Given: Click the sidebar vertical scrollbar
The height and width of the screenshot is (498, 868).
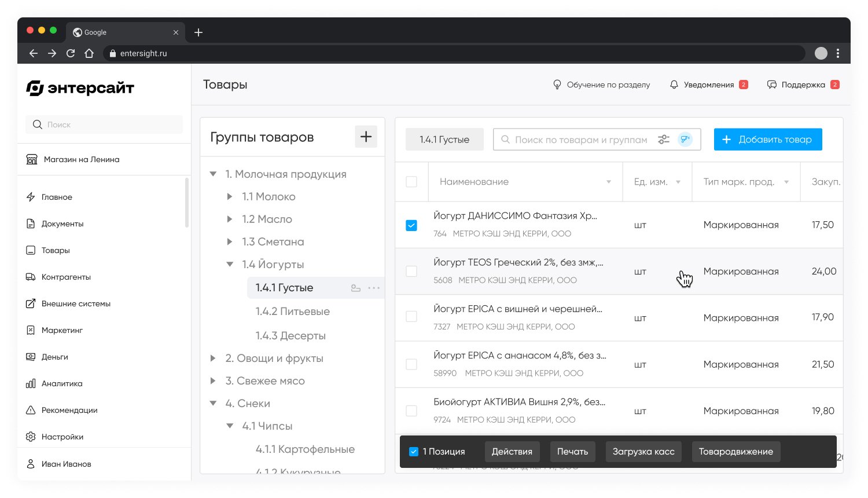Looking at the screenshot, I should coord(187,203).
